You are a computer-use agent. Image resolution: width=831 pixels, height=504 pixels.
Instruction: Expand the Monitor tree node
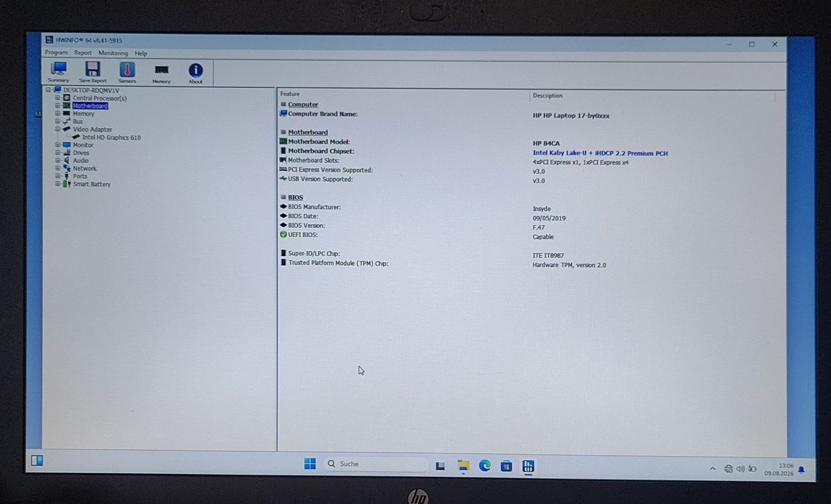58,145
